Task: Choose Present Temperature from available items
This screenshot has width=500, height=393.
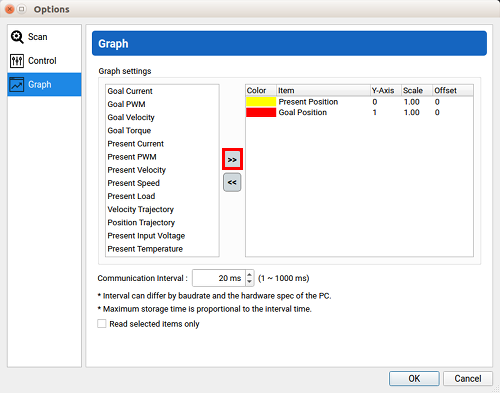Action: 145,249
